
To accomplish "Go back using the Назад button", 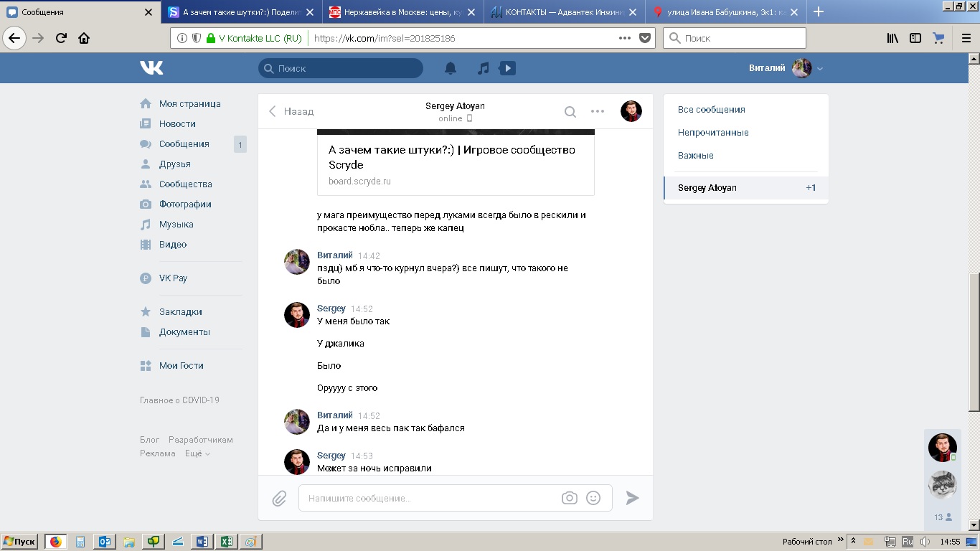I will [x=291, y=111].
